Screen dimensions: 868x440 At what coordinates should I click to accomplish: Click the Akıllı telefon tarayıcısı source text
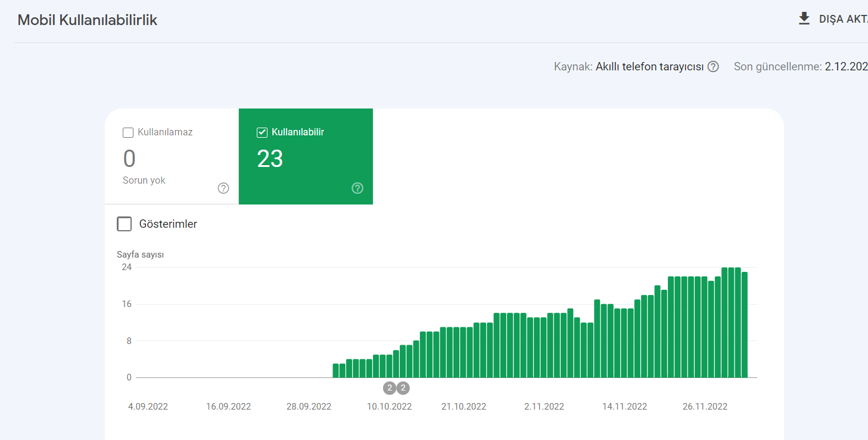click(650, 67)
